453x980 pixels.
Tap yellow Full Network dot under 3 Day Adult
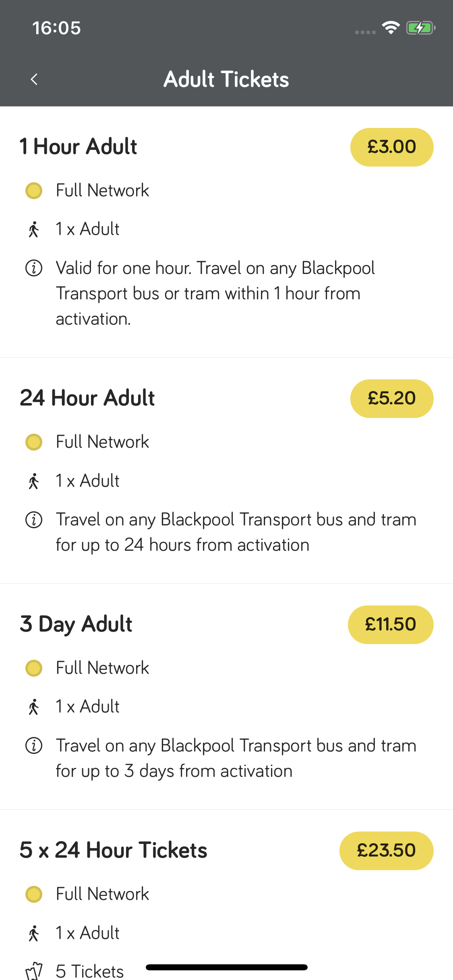[34, 668]
